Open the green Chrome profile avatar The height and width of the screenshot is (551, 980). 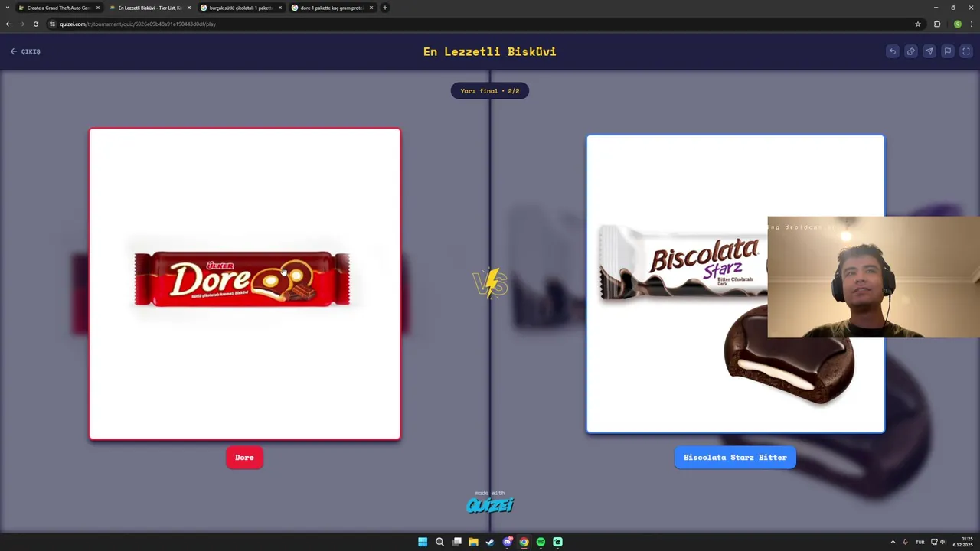coord(958,24)
